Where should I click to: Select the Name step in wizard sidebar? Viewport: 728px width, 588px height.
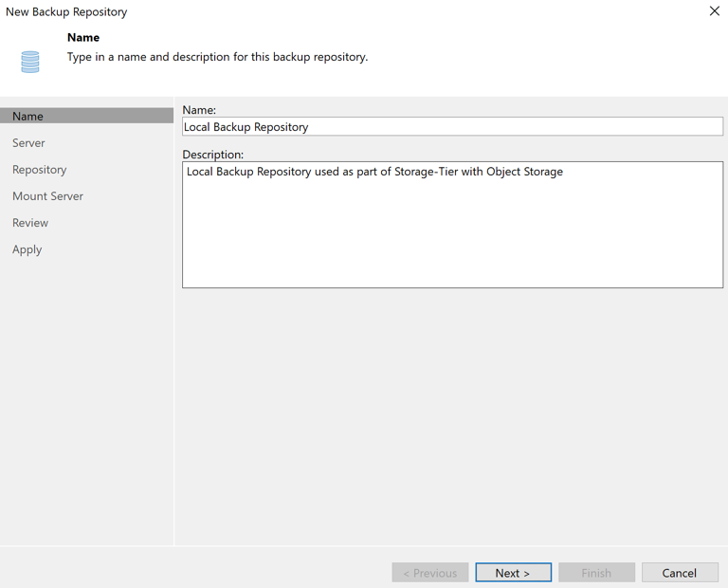point(27,116)
